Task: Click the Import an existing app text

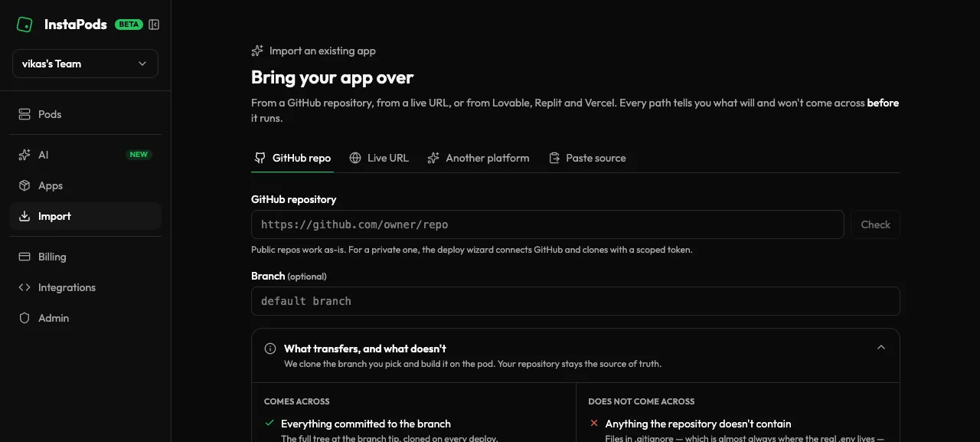Action: pos(322,51)
